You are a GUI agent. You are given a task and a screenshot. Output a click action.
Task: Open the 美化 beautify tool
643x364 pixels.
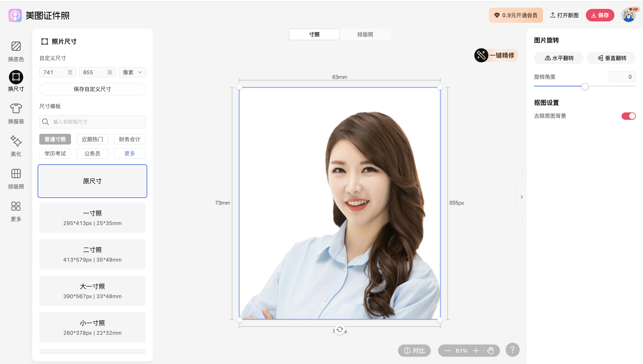[x=16, y=141]
